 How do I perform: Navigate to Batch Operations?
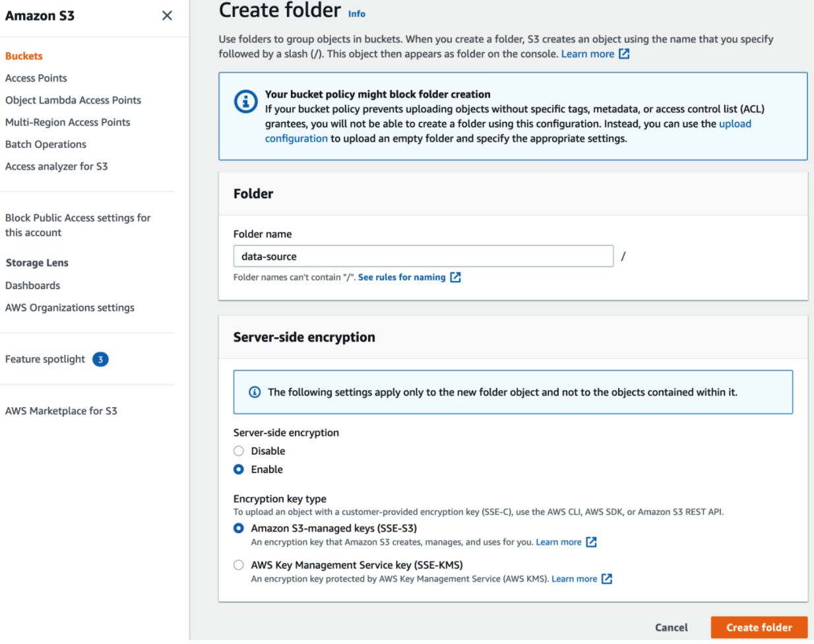[x=46, y=145]
